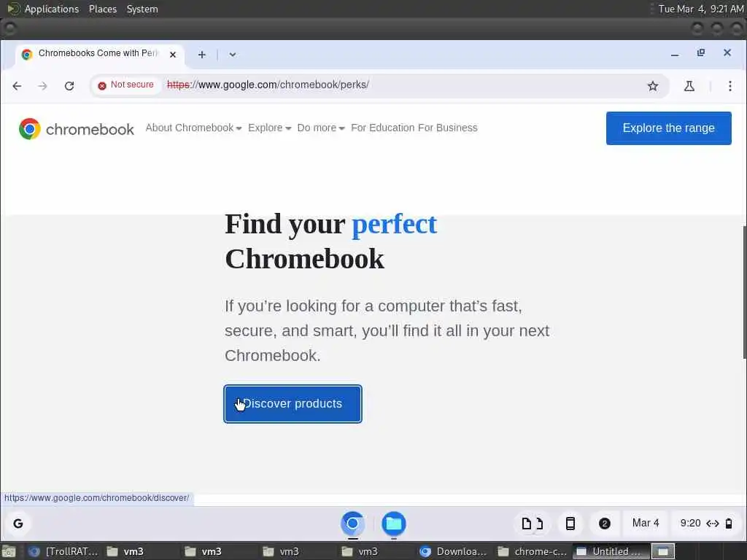Close the Chromebooks Come with Perks tab
Screen dimensions: 747x560
pyautogui.click(x=173, y=55)
